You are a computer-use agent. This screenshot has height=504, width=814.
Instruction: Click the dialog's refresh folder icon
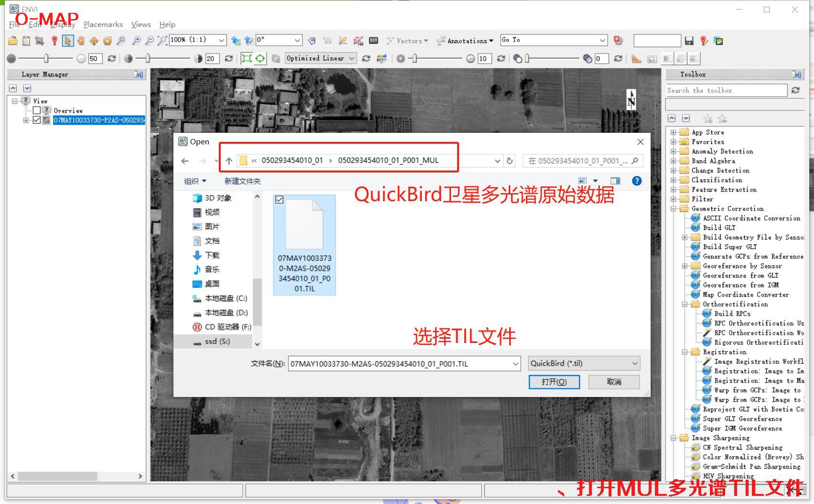click(x=510, y=161)
